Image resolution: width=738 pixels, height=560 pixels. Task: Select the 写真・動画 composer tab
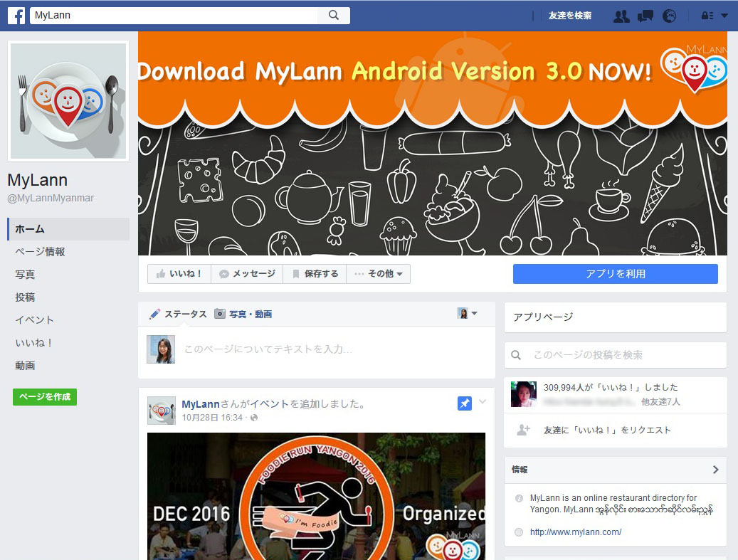[x=243, y=314]
